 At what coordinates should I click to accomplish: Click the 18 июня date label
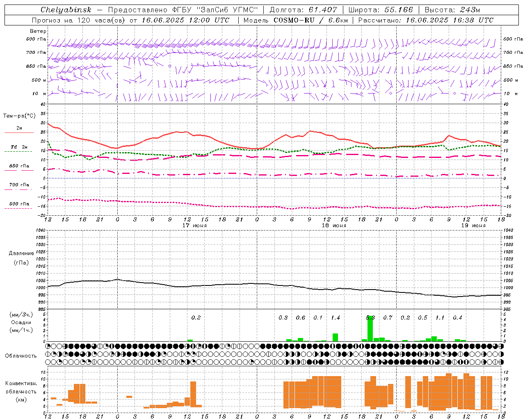click(x=334, y=226)
